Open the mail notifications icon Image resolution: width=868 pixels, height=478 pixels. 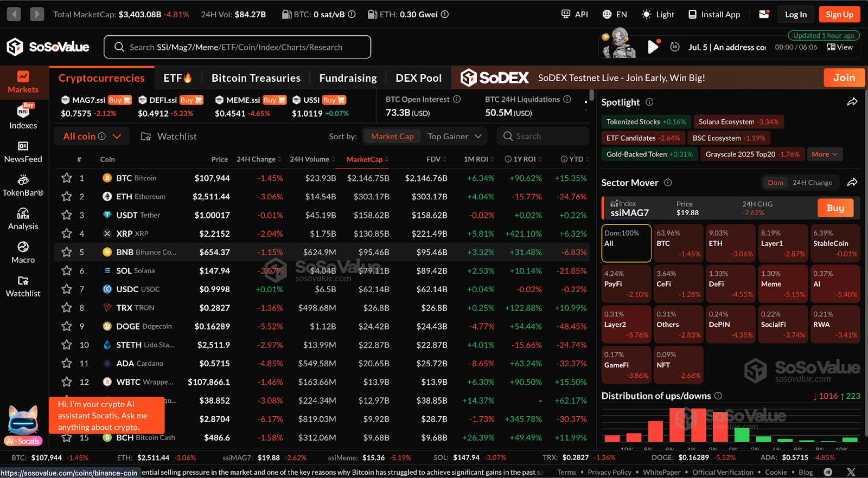(764, 14)
